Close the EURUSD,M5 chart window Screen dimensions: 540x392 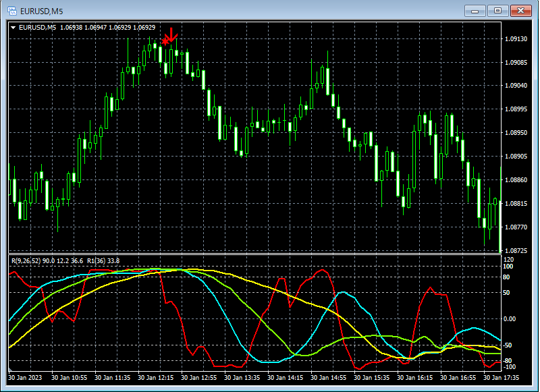[x=522, y=10]
